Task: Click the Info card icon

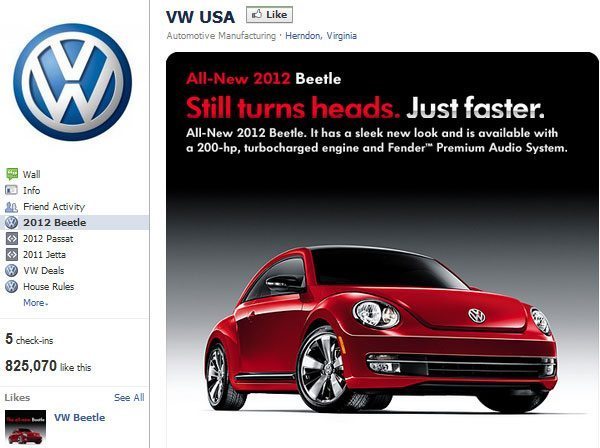Action: click(11, 190)
